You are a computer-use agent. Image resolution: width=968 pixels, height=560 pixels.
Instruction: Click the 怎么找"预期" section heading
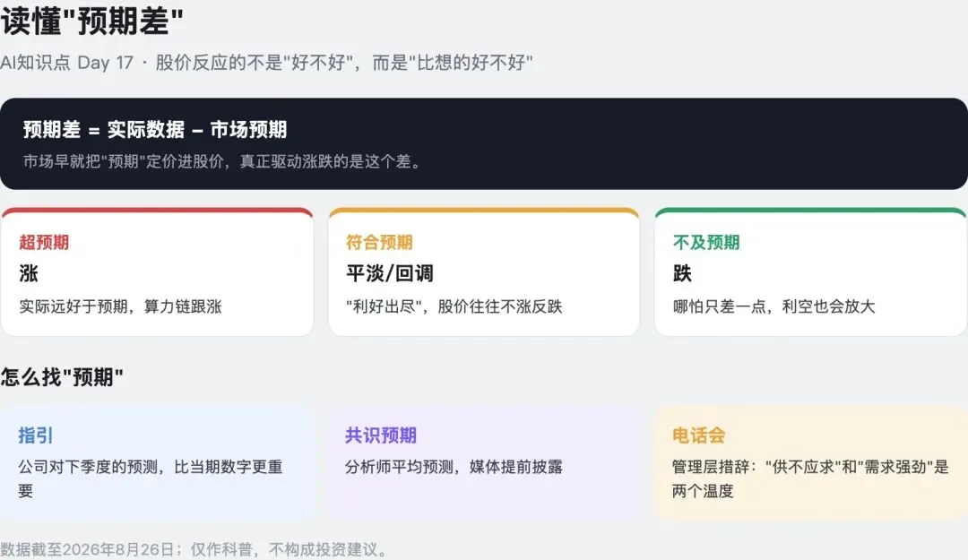tap(62, 376)
